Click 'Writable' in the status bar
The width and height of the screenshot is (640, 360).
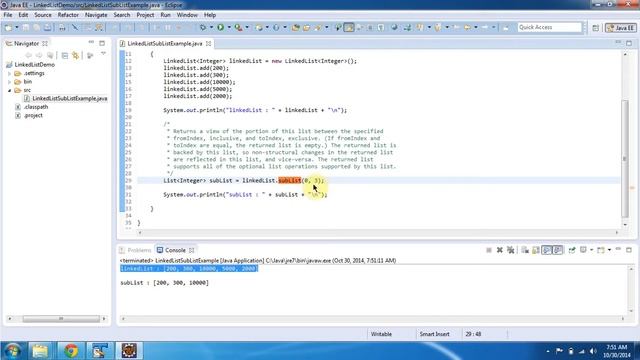point(381,334)
